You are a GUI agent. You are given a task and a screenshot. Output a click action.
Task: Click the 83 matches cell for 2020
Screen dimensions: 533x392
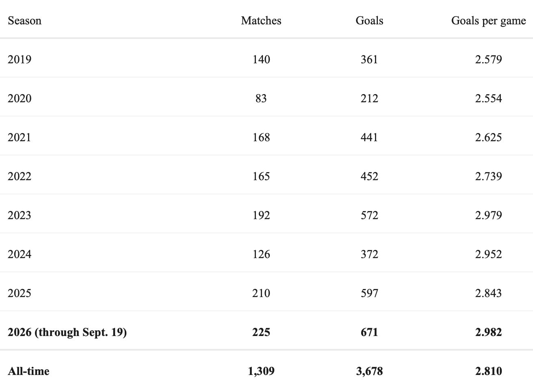(261, 99)
